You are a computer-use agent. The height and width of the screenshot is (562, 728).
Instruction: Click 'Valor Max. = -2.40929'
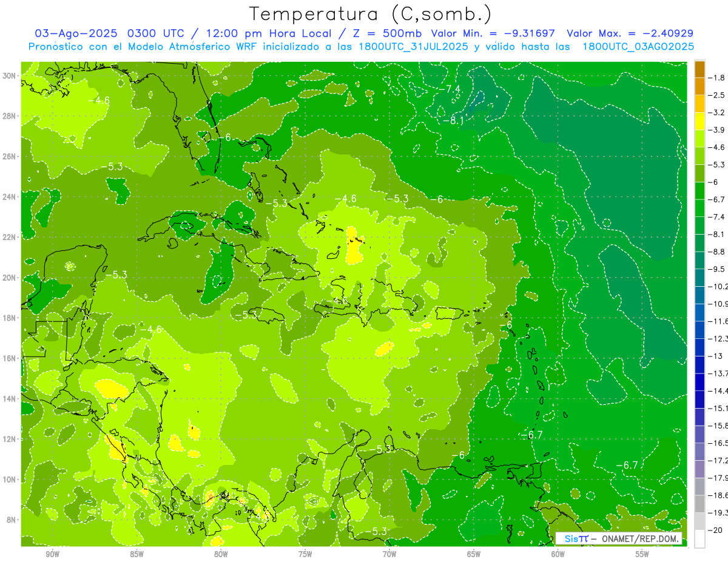(630, 33)
